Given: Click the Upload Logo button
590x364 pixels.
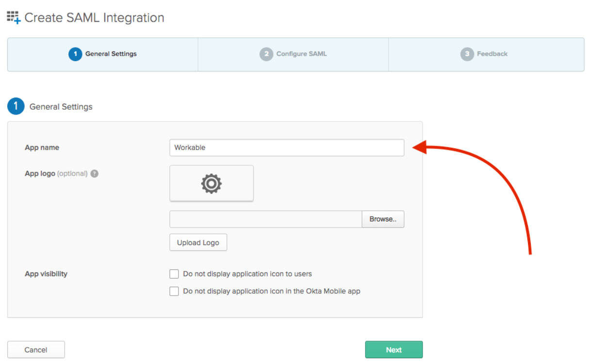Looking at the screenshot, I should pyautogui.click(x=198, y=243).
